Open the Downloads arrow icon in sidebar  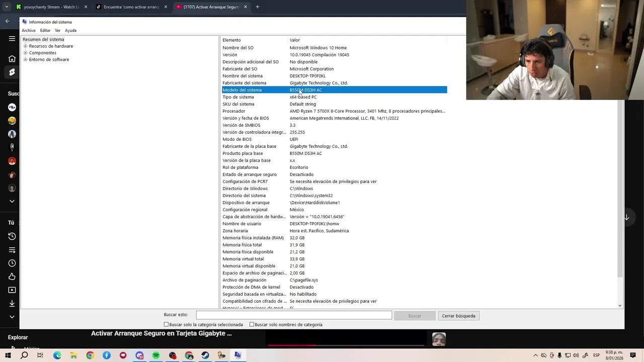(12, 303)
